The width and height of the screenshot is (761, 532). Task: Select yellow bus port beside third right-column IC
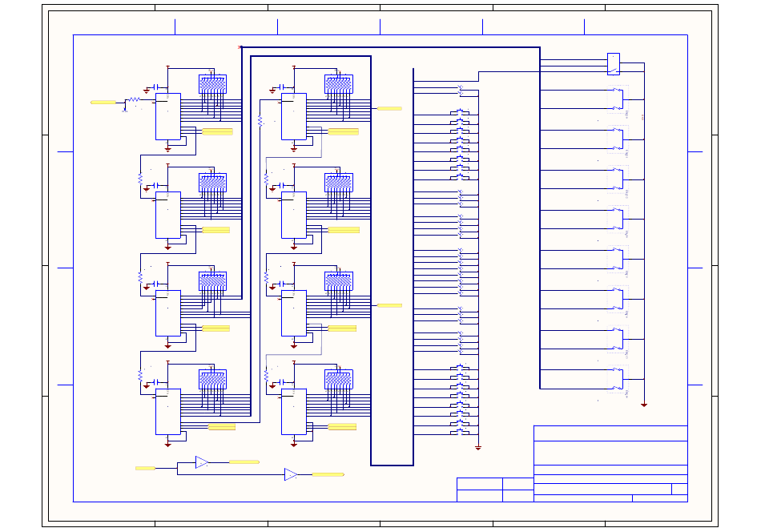point(390,305)
